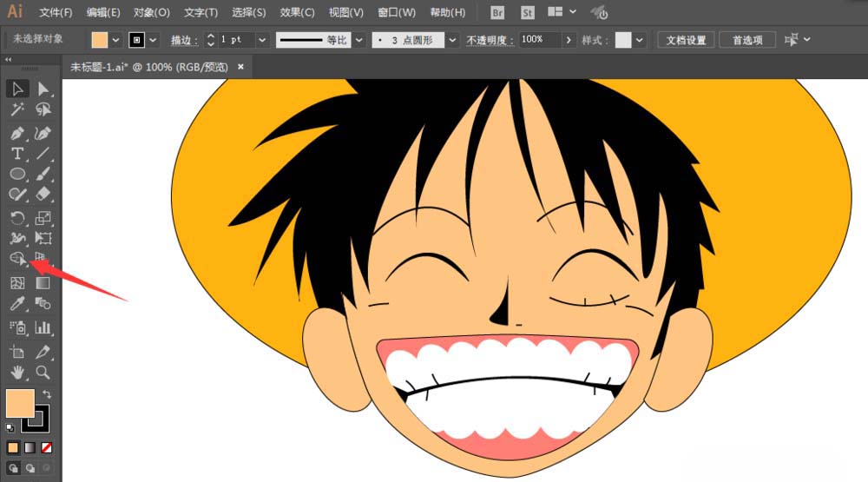Click the 描边 stroke panel link
Image resolution: width=868 pixels, height=482 pixels.
[184, 40]
